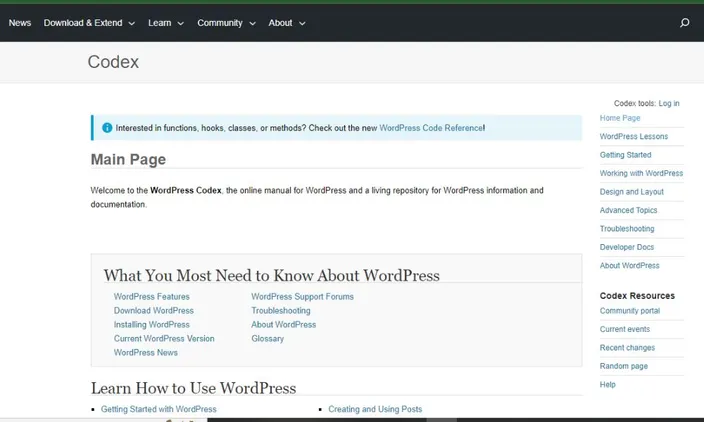Go to News in the top navigation
Viewport: 704px width, 422px height.
click(20, 23)
